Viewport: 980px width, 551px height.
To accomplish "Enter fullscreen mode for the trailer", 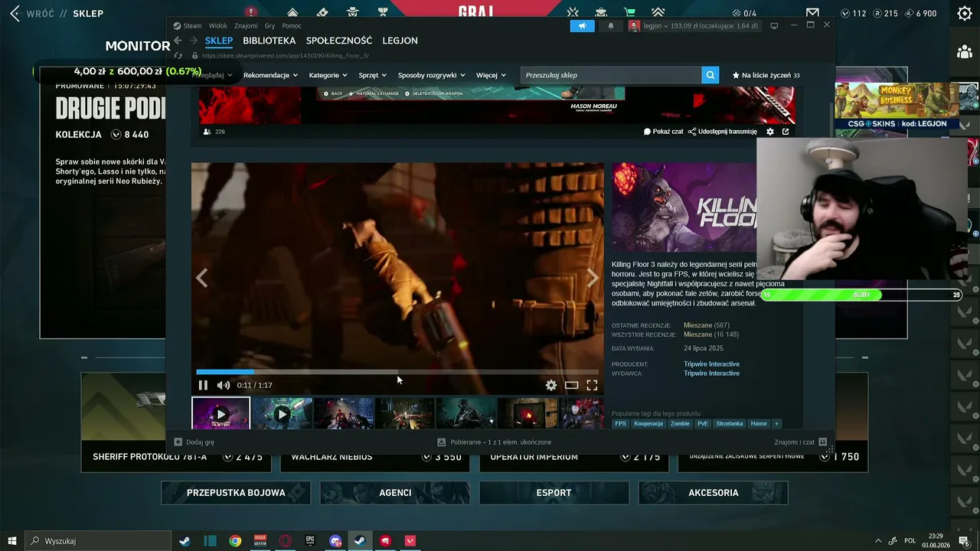I will (592, 386).
